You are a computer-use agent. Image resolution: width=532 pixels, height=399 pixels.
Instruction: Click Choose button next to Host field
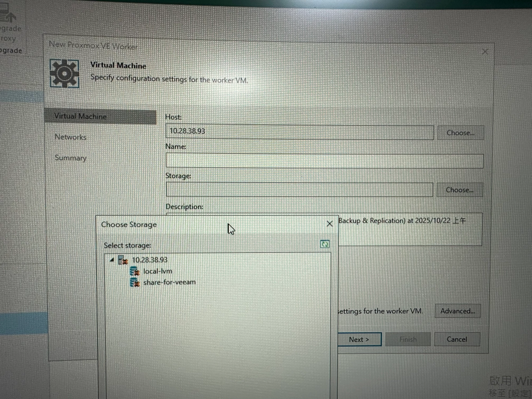tap(460, 133)
